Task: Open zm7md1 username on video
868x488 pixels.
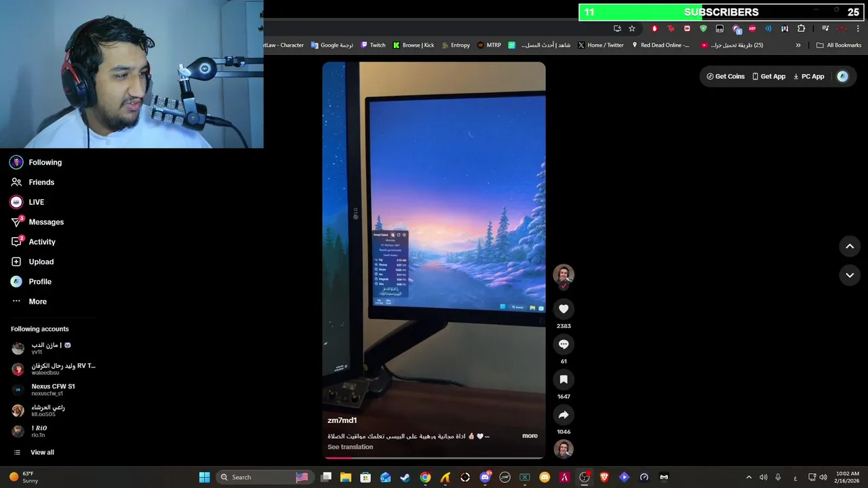Action: pos(342,420)
